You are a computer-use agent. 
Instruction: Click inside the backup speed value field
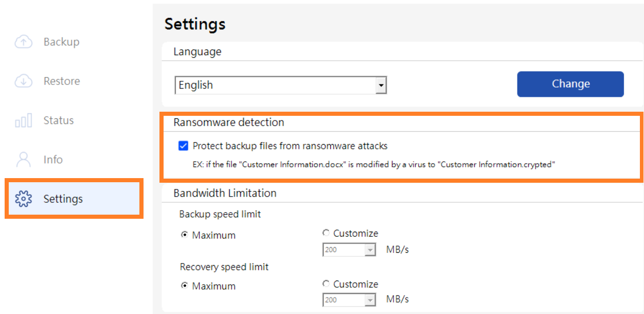point(344,249)
